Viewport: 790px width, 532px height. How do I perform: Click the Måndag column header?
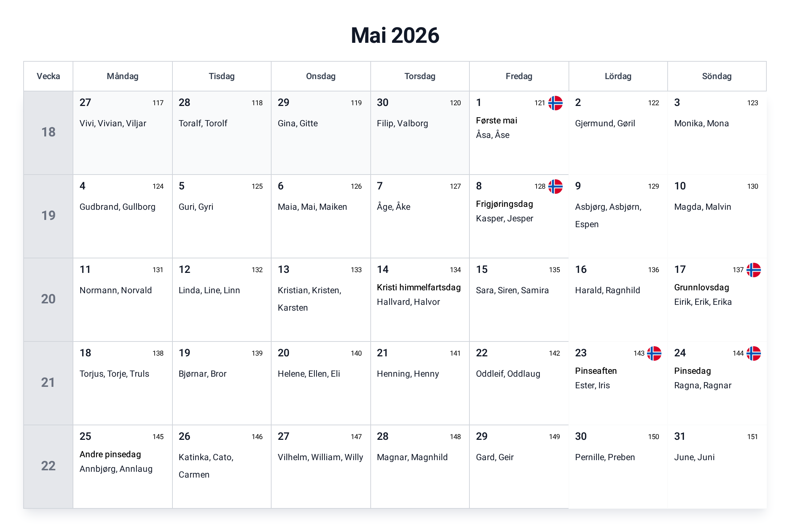123,76
